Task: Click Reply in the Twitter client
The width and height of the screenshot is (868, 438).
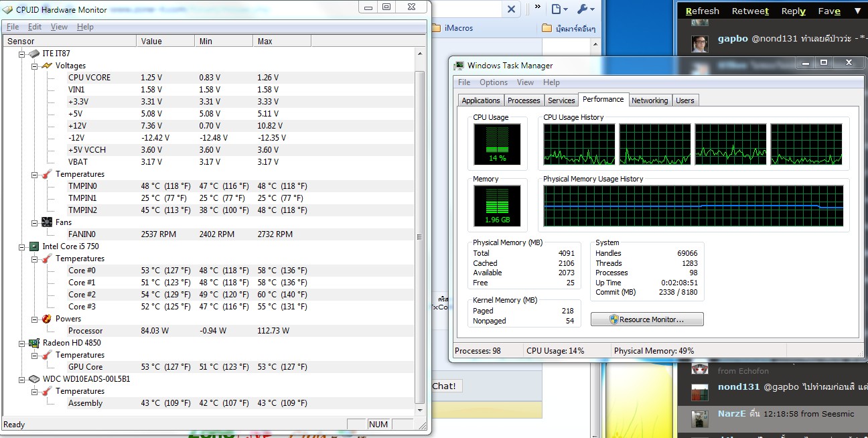Action: pos(794,11)
